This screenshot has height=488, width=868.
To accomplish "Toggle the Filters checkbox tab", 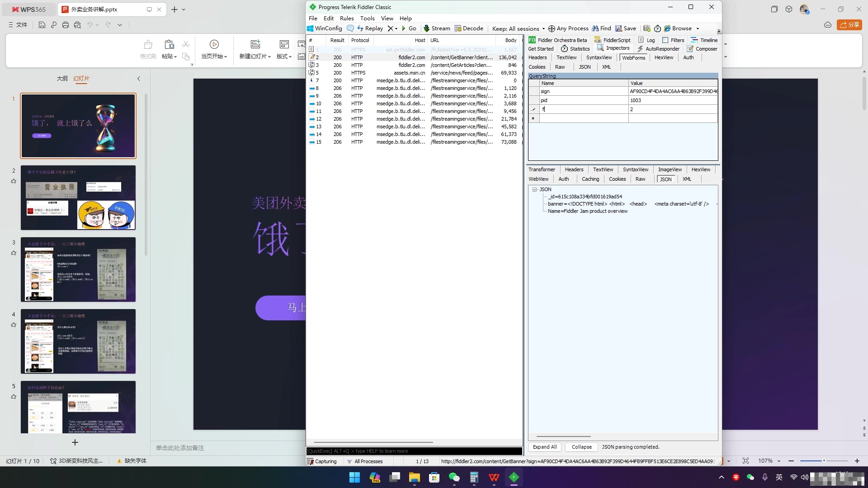I will (673, 40).
